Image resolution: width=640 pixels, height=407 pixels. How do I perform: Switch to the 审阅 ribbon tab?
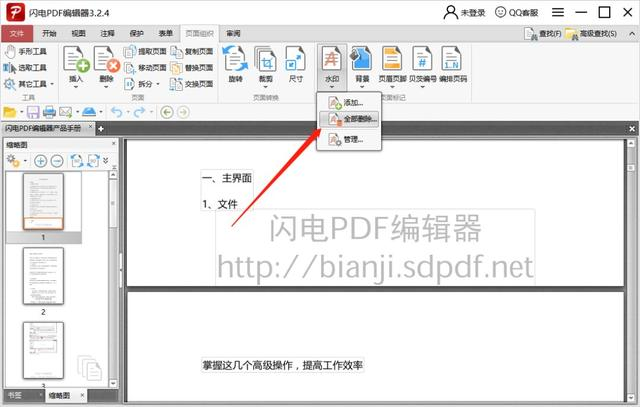[x=233, y=33]
